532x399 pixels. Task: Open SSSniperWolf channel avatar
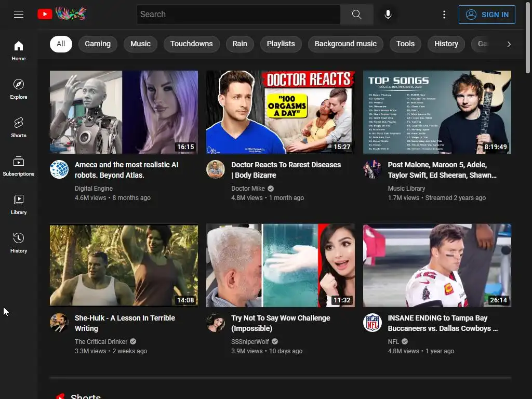point(216,322)
